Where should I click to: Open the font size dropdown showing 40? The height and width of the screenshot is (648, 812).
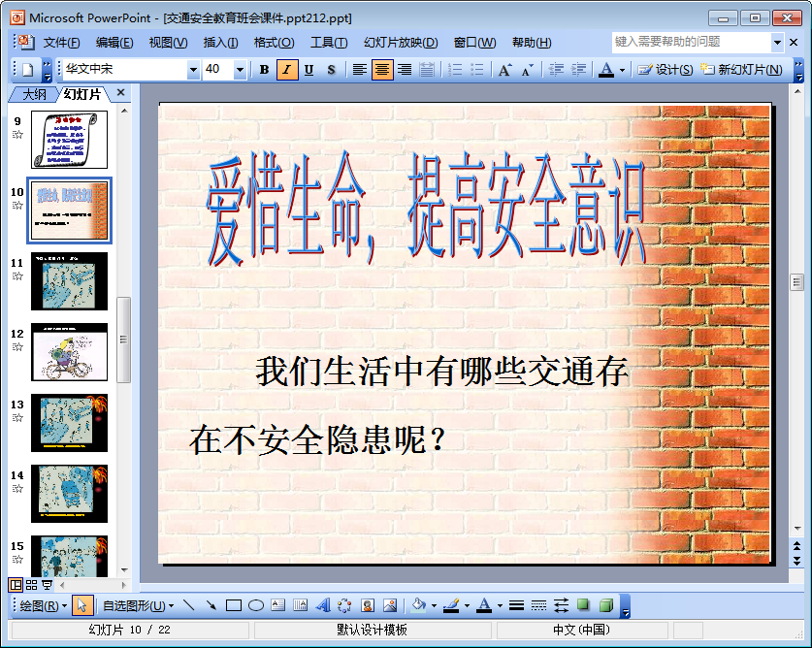pyautogui.click(x=240, y=70)
